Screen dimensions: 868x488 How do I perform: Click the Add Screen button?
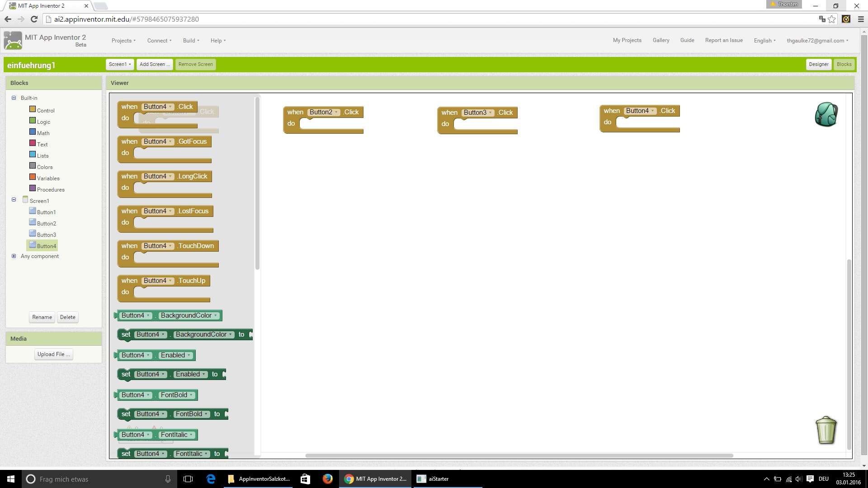tap(155, 64)
